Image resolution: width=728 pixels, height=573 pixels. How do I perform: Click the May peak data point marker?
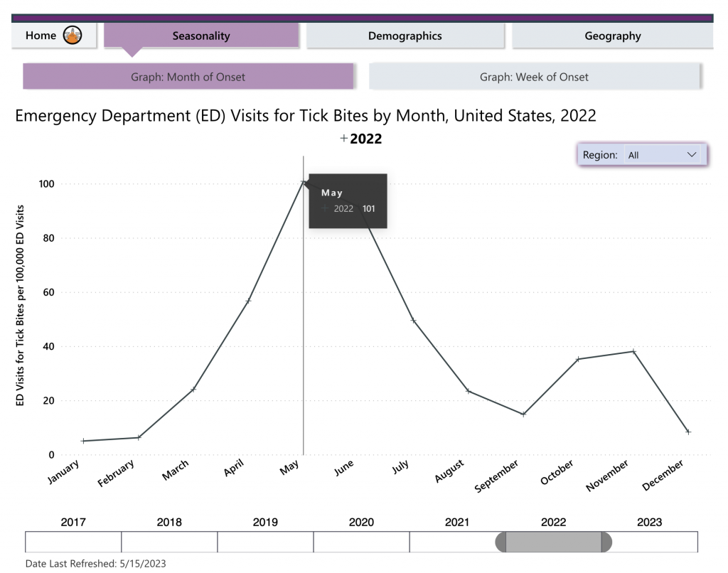pos(303,182)
